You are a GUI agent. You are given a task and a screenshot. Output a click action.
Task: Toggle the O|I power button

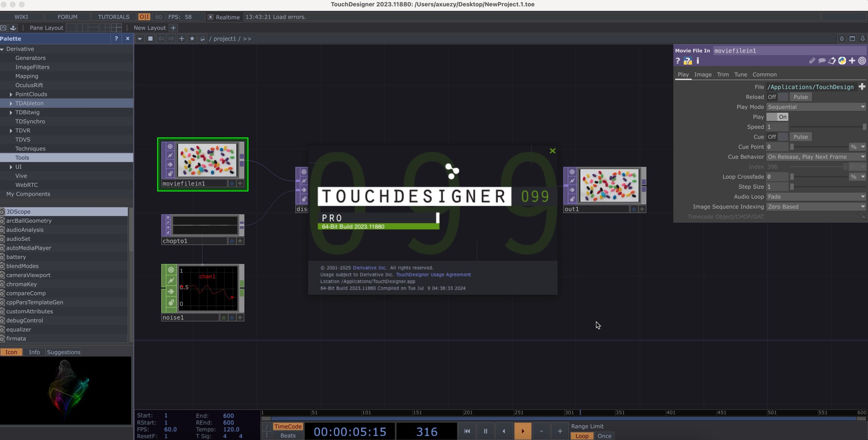[x=144, y=17]
